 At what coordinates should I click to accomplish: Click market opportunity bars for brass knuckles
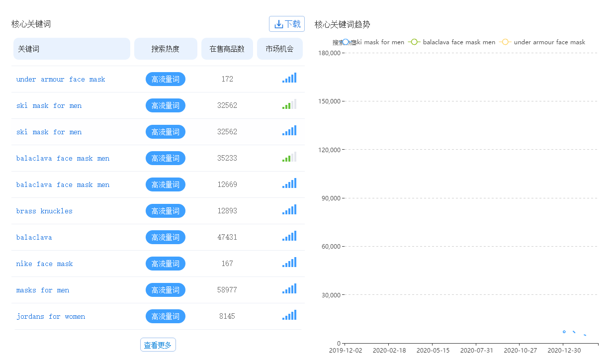[x=289, y=209]
